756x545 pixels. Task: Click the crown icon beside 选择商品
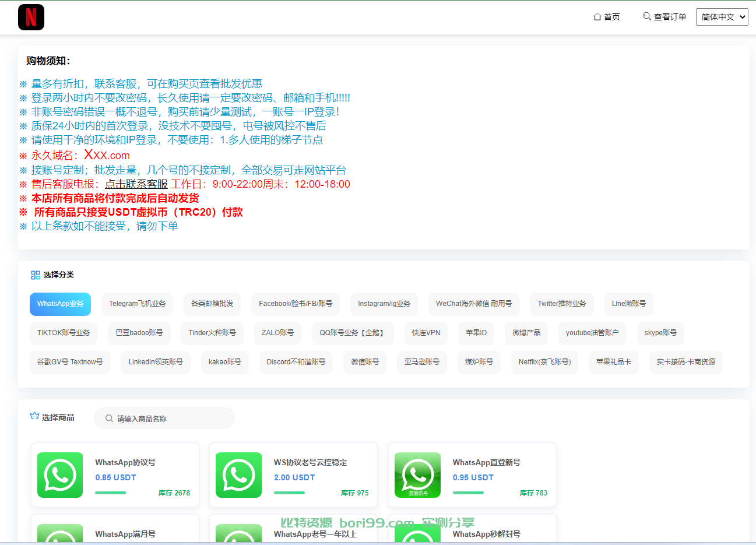click(34, 416)
